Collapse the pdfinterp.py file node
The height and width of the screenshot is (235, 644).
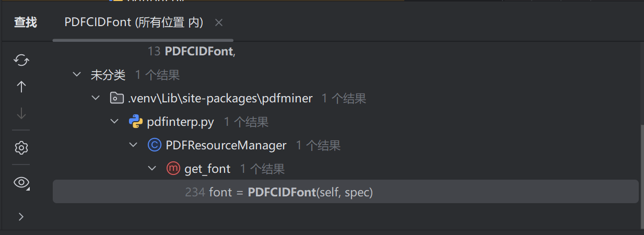click(x=115, y=122)
